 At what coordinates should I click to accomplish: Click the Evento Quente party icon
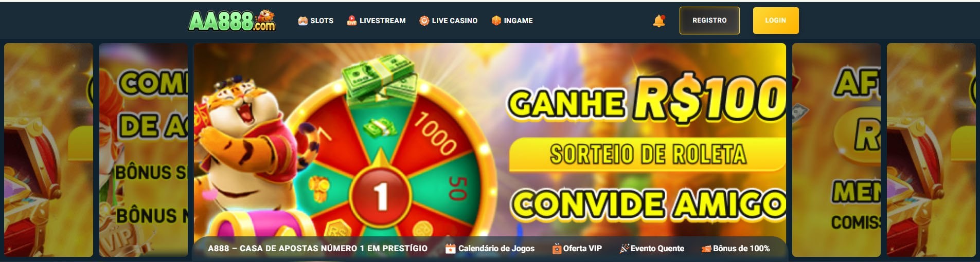[625, 249]
